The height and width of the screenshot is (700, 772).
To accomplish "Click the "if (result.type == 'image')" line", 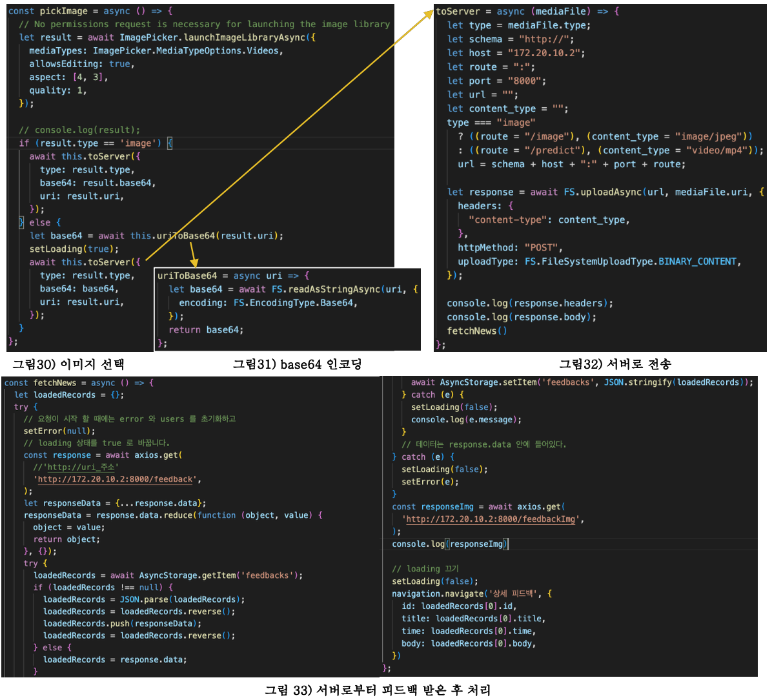I will point(96,143).
